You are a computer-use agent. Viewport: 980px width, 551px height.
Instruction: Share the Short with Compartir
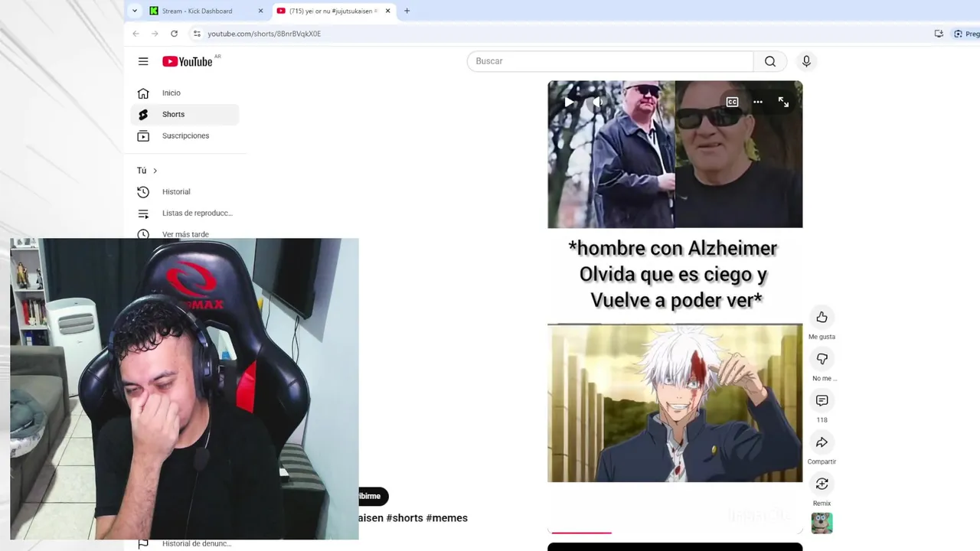pyautogui.click(x=822, y=442)
